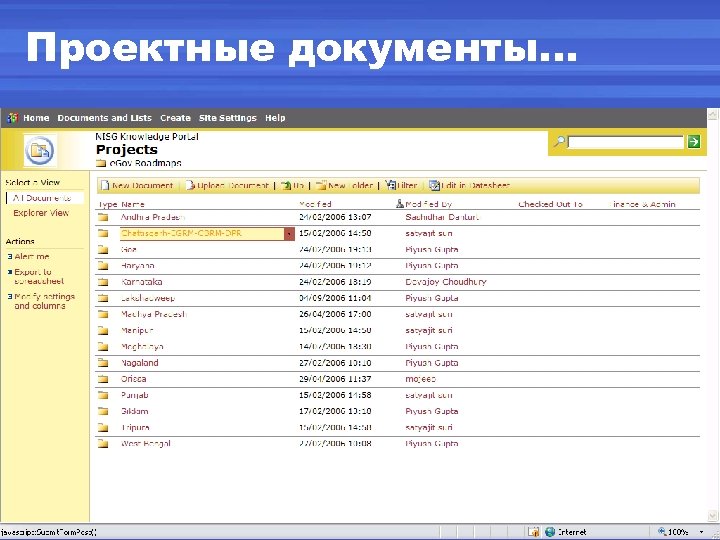
Task: Sort by the Name column header
Action: [x=133, y=204]
